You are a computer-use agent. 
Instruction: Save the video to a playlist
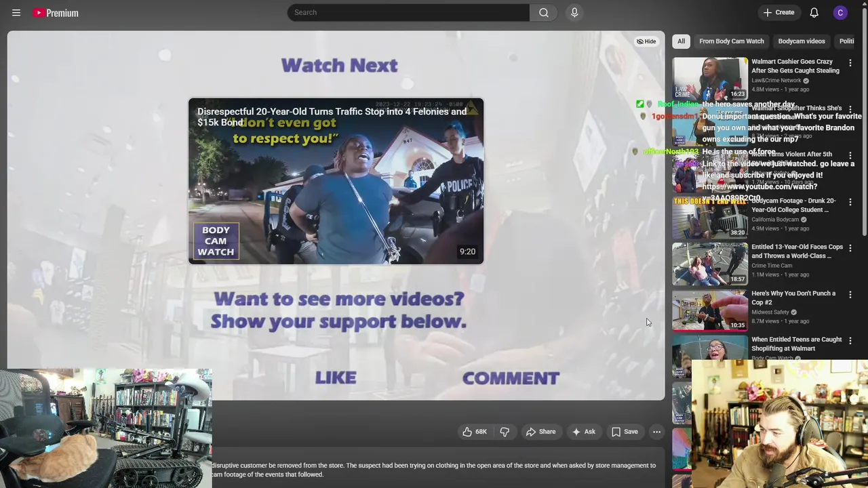625,432
